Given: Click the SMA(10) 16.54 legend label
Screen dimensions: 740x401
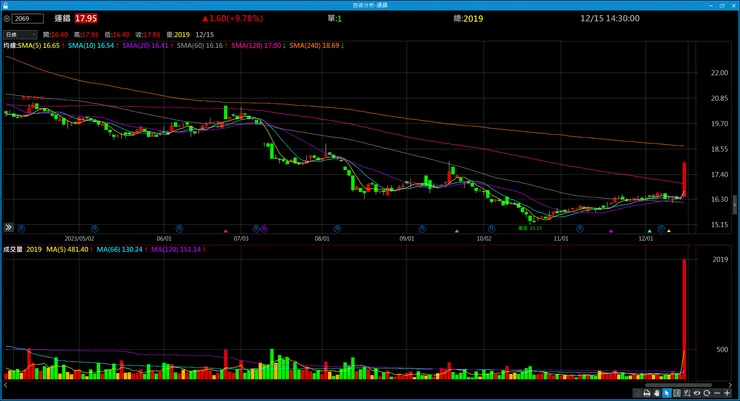Looking at the screenshot, I should click(x=92, y=46).
